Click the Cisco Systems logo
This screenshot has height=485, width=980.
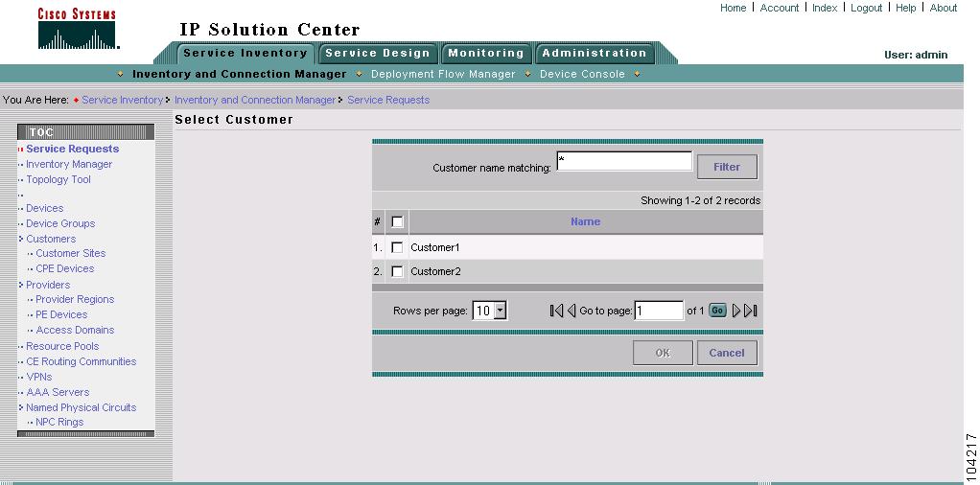point(78,29)
